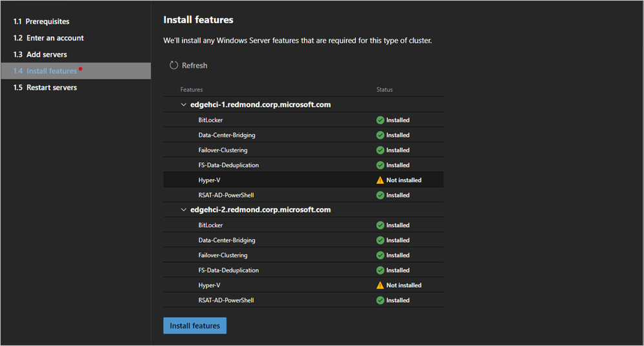
Task: Click green check icon for edgehci-1 BitLocker
Action: point(380,120)
